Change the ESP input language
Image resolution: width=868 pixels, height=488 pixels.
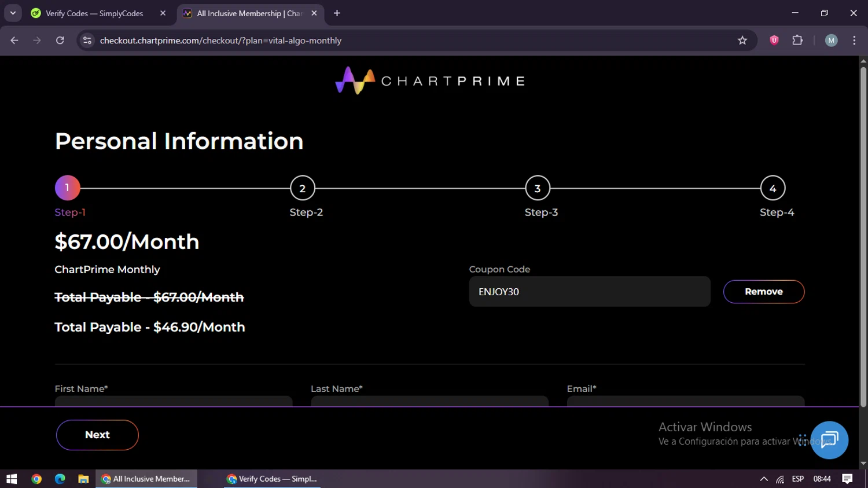(798, 479)
